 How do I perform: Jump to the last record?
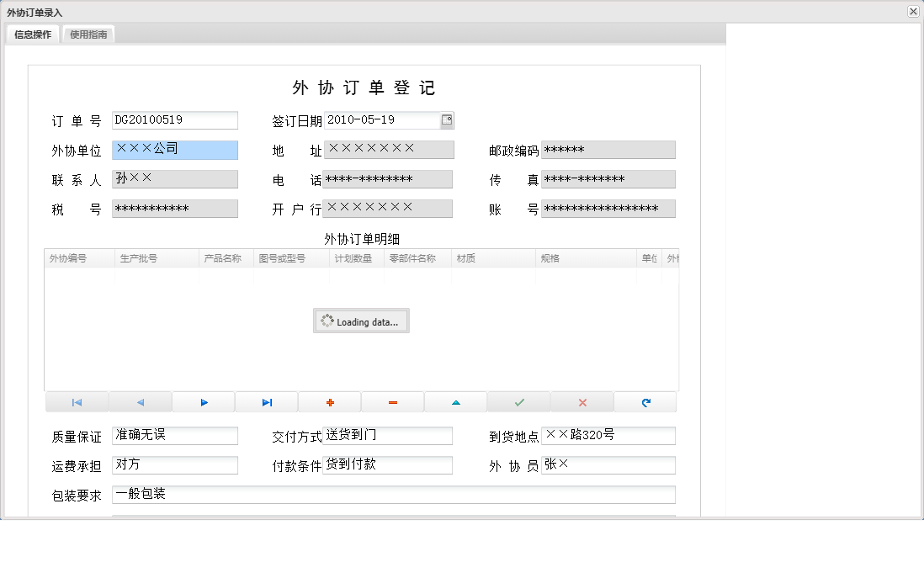(266, 401)
